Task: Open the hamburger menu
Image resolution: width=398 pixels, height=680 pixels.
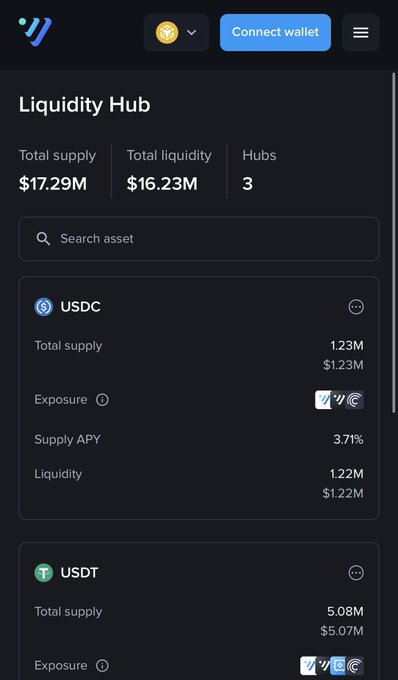Action: coord(361,33)
